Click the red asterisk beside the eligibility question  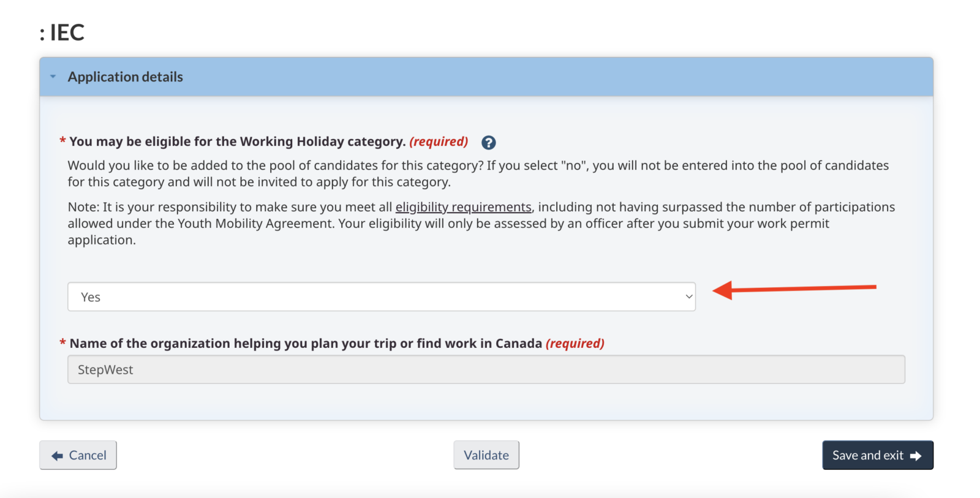click(62, 140)
